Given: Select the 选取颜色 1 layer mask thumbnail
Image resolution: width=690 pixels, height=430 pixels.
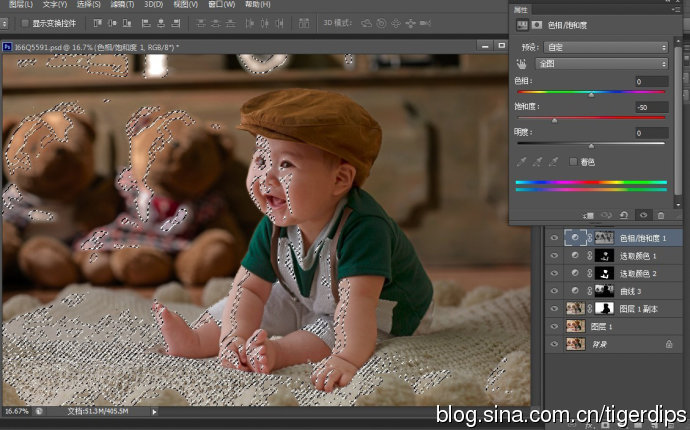Looking at the screenshot, I should (x=604, y=256).
